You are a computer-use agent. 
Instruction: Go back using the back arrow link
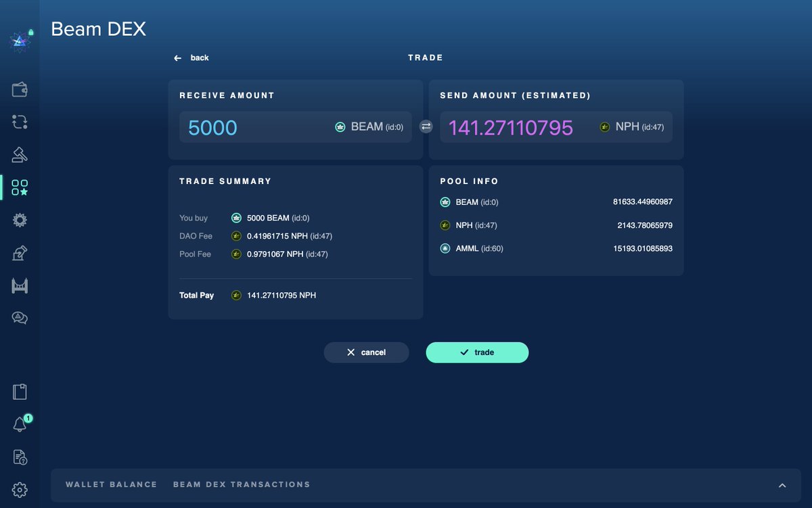191,58
